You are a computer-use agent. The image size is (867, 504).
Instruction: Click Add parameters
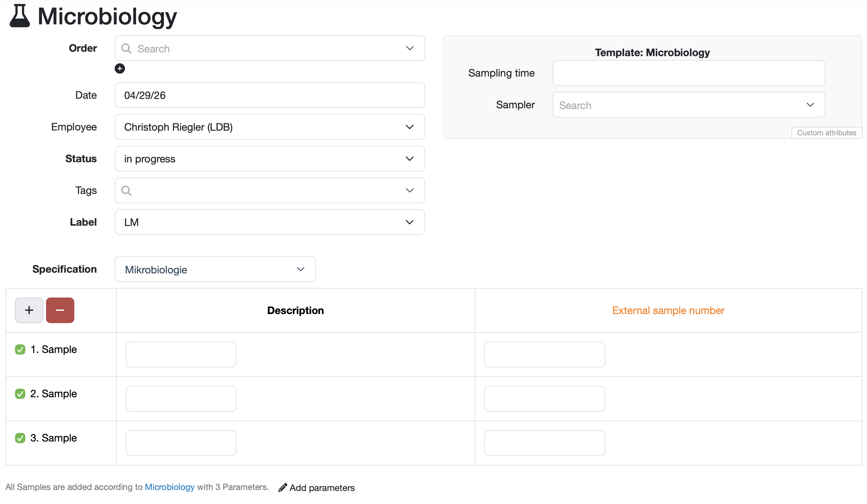click(322, 488)
